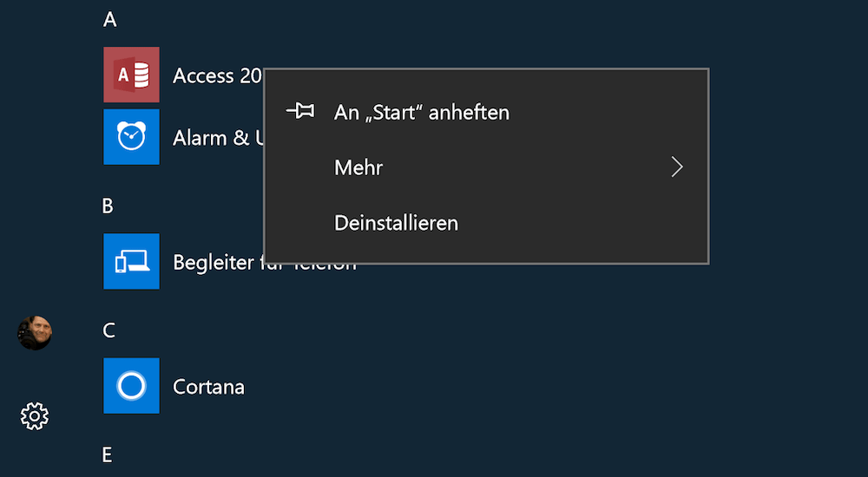The height and width of the screenshot is (477, 868).
Task: Click the Cortana app name text
Action: click(x=208, y=387)
